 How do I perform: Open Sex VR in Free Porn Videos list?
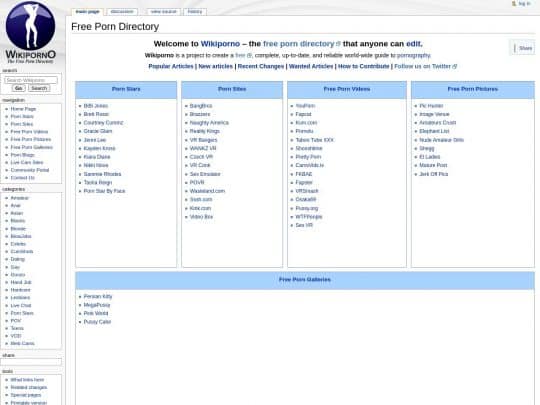[x=304, y=225]
